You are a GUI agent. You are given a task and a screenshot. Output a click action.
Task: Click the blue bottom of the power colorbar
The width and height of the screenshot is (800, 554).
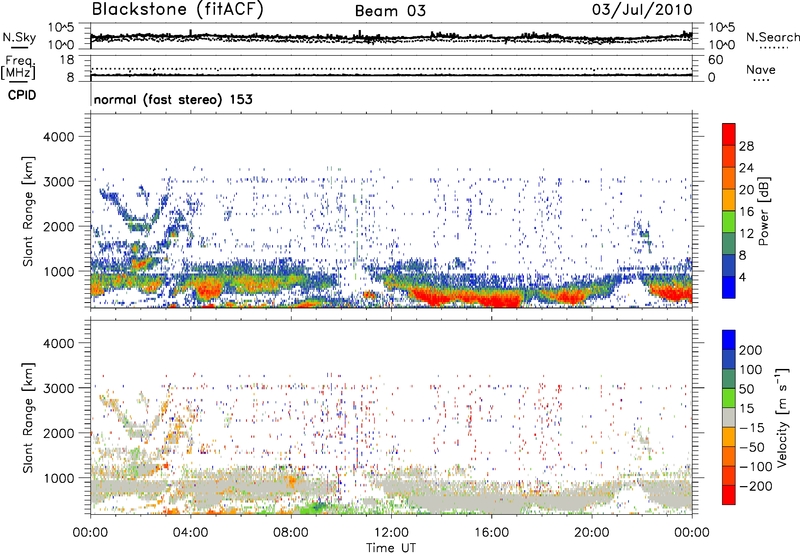tap(729, 287)
